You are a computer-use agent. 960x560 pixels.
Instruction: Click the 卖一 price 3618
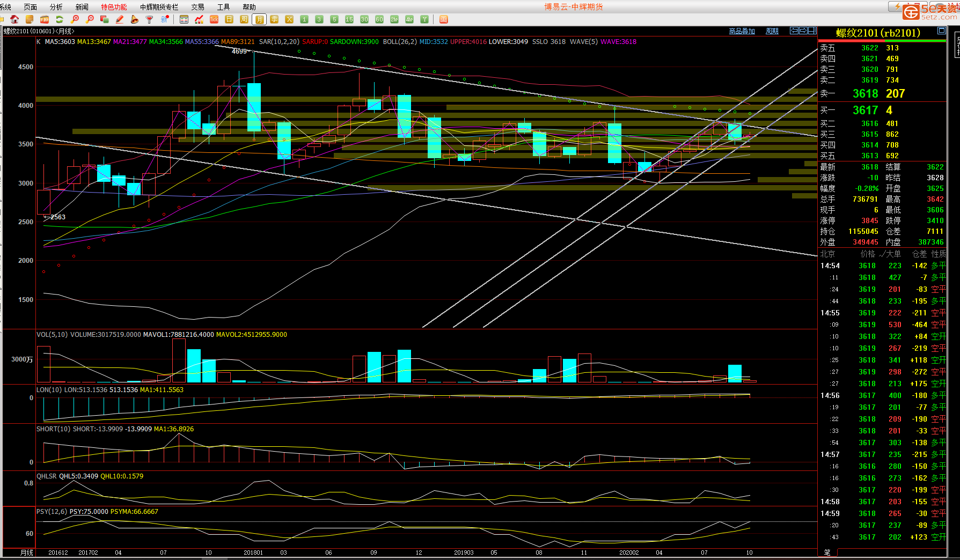coord(866,94)
